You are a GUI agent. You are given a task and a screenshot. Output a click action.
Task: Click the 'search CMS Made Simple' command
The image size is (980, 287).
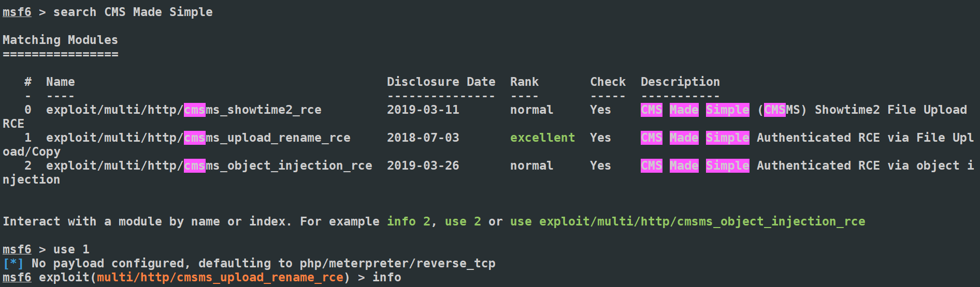click(x=133, y=12)
